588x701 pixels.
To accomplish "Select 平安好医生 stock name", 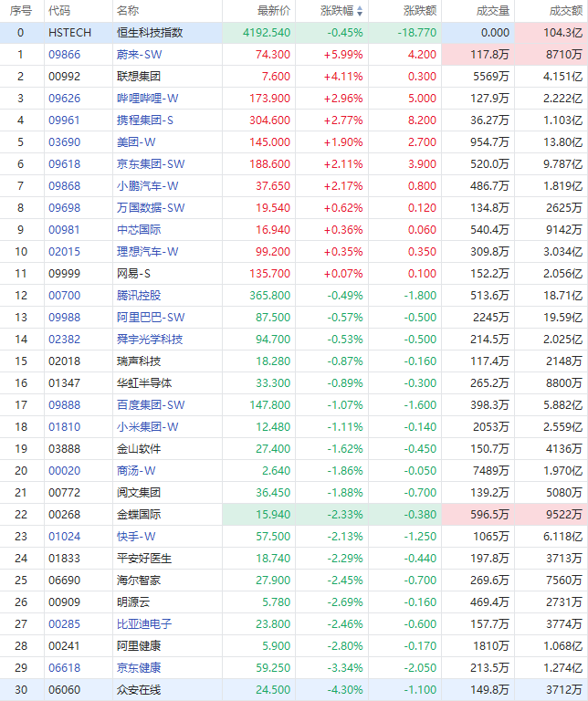I will [144, 559].
